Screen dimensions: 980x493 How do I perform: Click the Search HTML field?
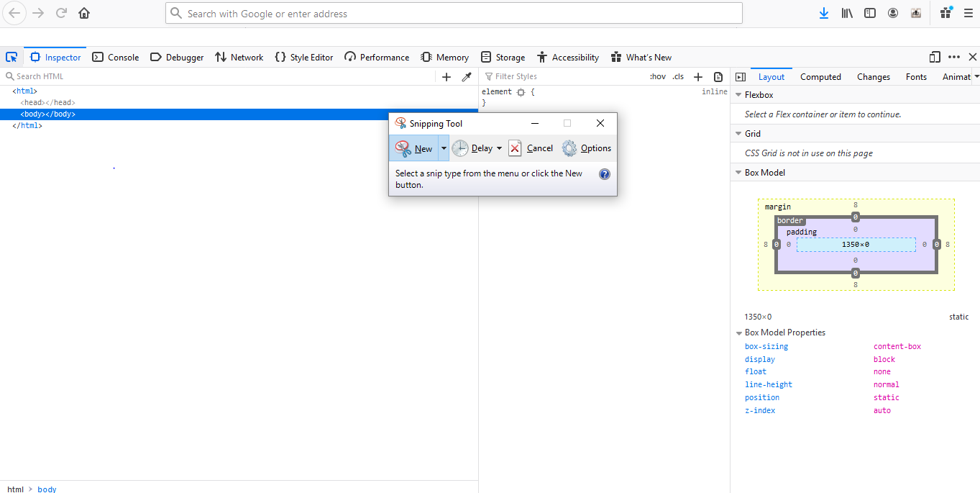click(x=216, y=76)
